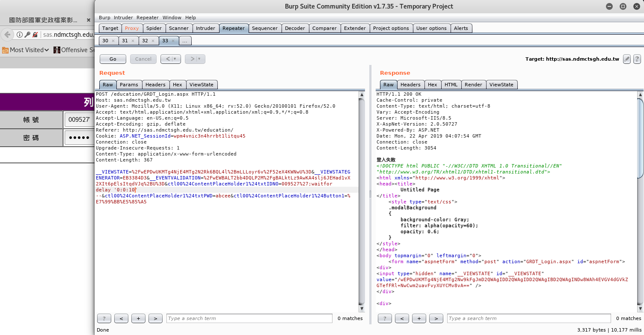Open the Most Visited bookmarks folder in Firefox

26,50
